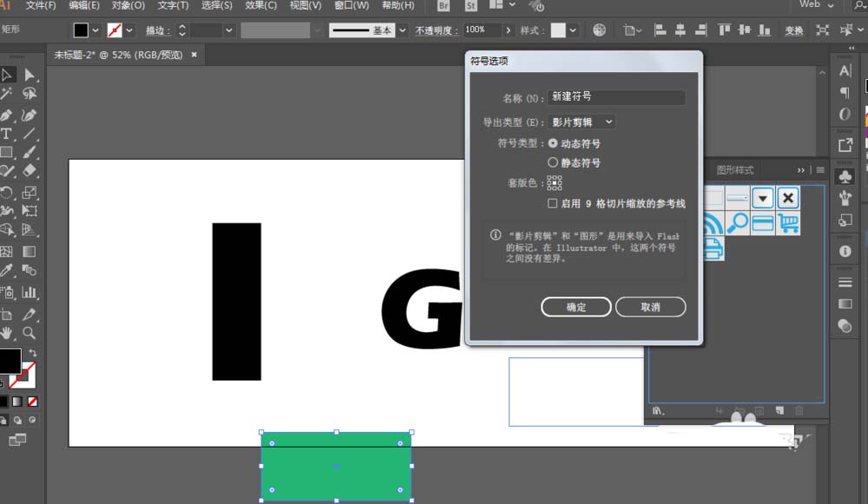Click the 套版色 registration point grid
868x504 pixels.
pyautogui.click(x=554, y=182)
